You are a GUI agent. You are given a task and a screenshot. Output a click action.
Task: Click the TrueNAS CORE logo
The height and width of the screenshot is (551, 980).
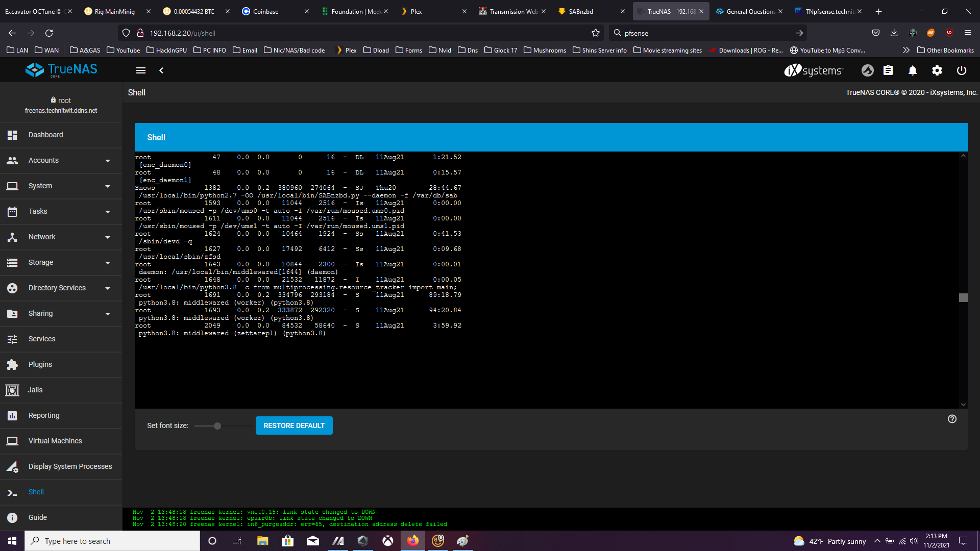point(61,70)
